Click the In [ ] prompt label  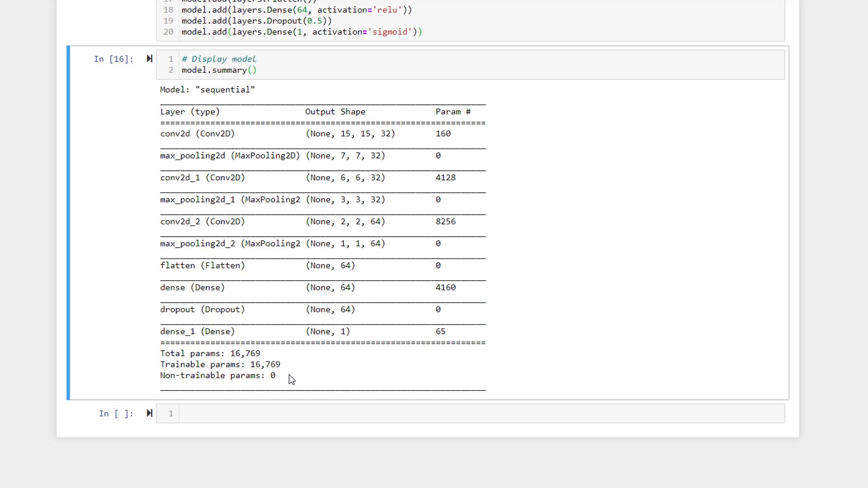pos(116,413)
